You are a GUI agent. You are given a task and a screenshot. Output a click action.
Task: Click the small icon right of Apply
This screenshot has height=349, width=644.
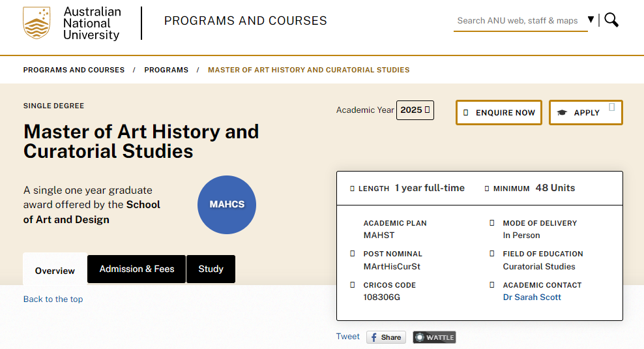tap(611, 107)
